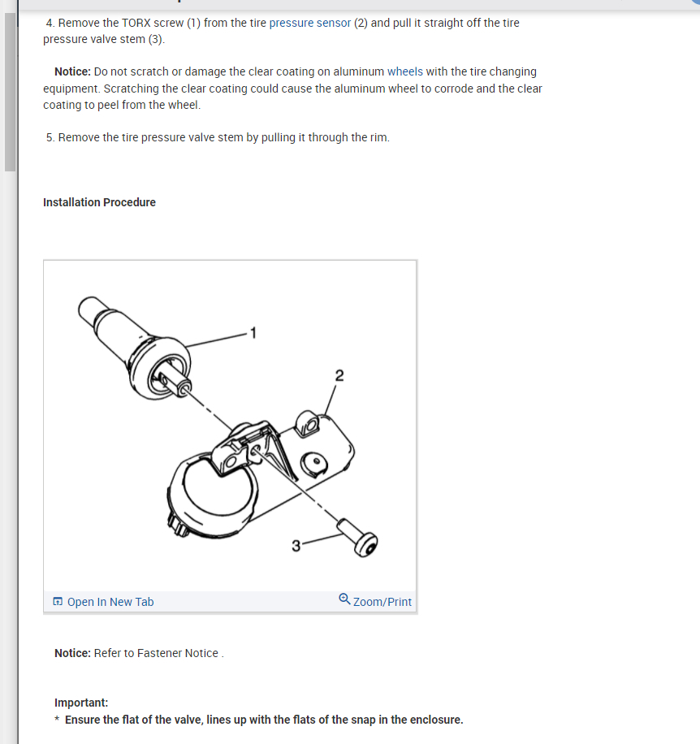Click the "Open In New Tab" text link

tap(110, 602)
